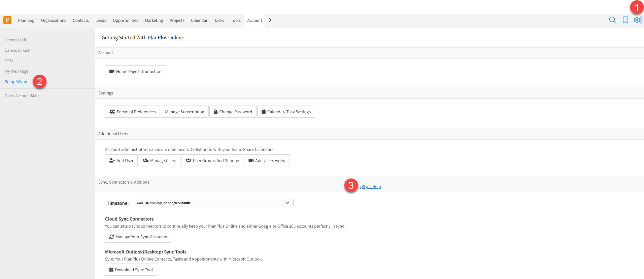Image resolution: width=644 pixels, height=279 pixels.
Task: Click the Windows icon on Download Sync Tool
Action: coord(111,270)
